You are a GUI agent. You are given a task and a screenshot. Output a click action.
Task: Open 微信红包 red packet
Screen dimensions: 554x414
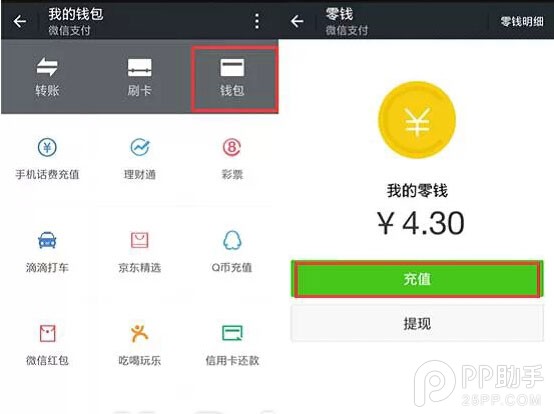[47, 345]
